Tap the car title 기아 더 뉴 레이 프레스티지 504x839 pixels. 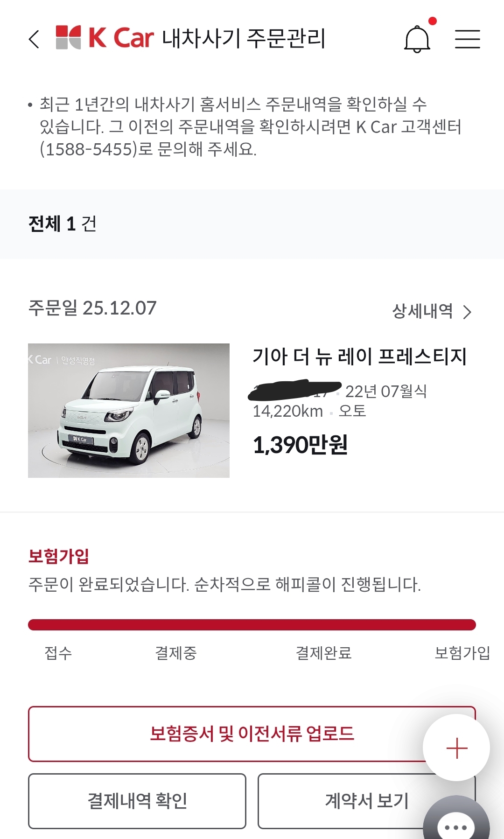(x=359, y=357)
